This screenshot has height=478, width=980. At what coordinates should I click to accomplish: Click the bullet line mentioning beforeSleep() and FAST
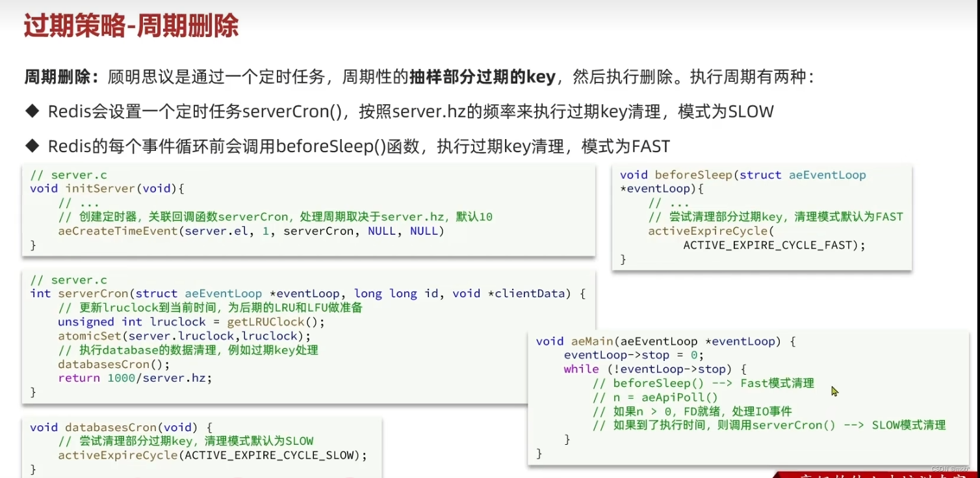347,146
